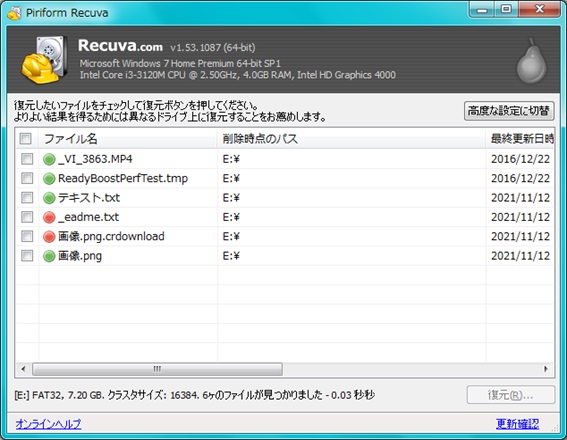Click red status dot of _eadme.txt
The image size is (567, 440).
coord(49,217)
